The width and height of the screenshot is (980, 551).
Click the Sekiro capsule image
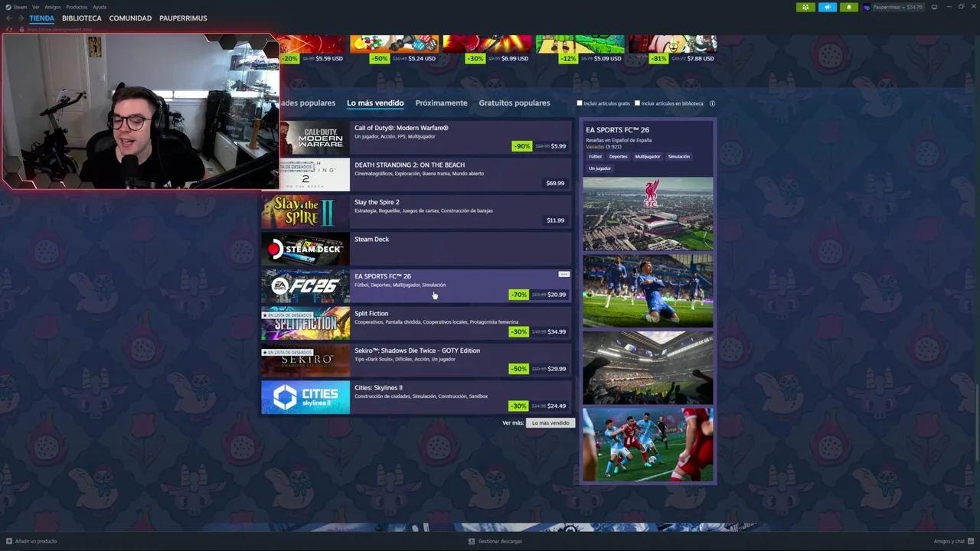305,360
